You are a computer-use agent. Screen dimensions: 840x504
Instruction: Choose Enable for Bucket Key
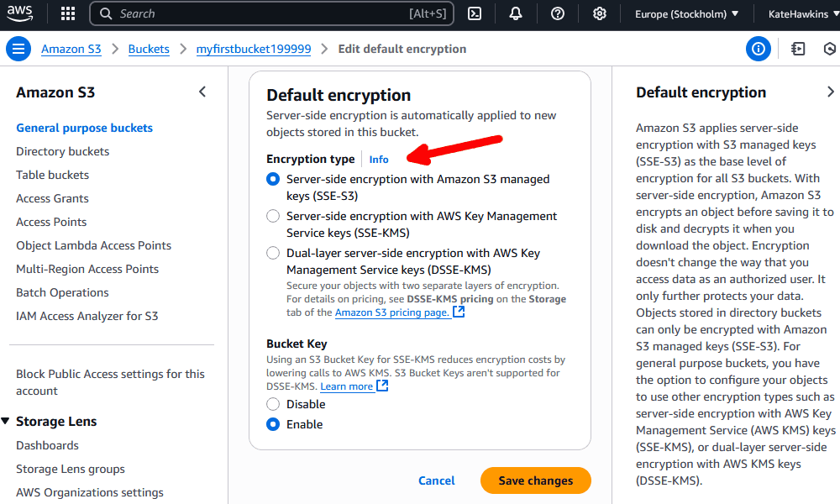click(273, 424)
